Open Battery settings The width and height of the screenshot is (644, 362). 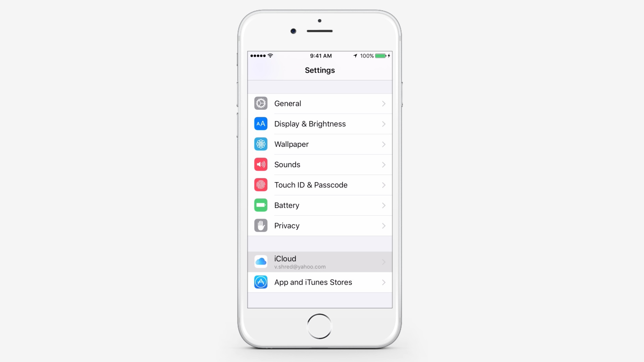coord(320,205)
